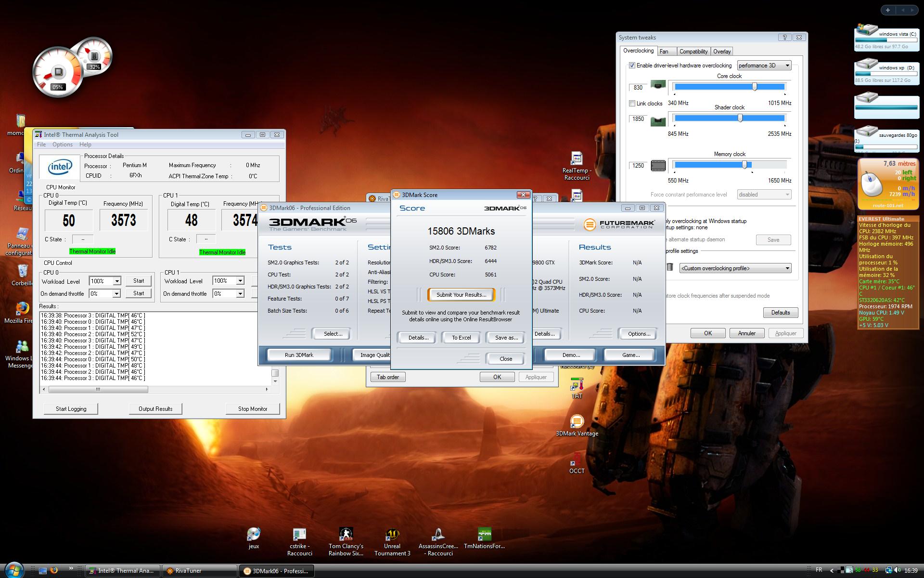Adjust the Memory clock slider
The width and height of the screenshot is (924, 578).
click(744, 165)
